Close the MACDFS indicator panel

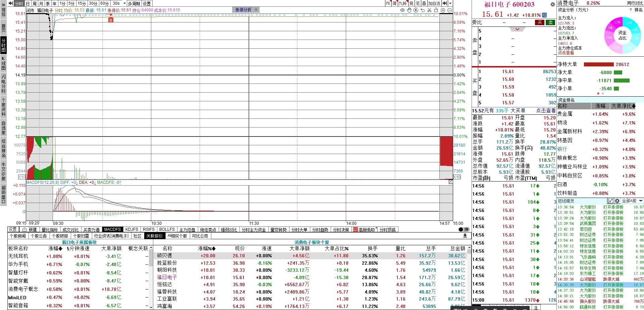(450, 182)
